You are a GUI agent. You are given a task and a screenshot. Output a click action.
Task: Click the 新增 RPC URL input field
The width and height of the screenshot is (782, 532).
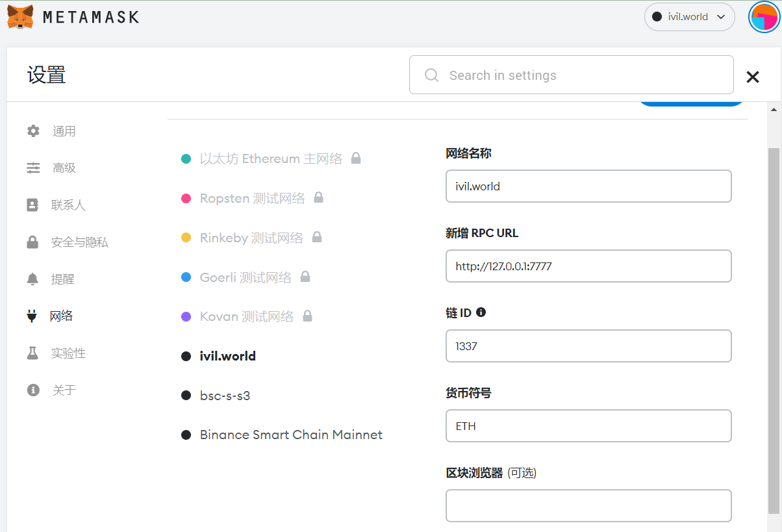[588, 266]
